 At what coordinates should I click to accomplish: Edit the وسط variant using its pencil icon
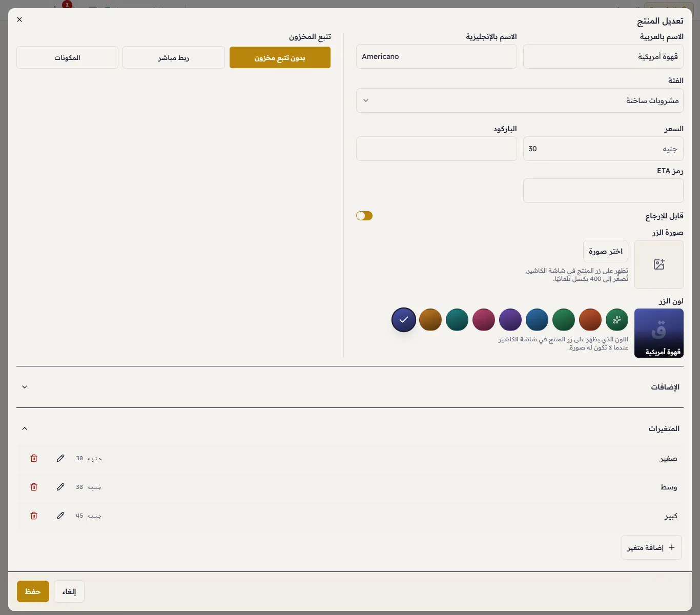coord(60,487)
